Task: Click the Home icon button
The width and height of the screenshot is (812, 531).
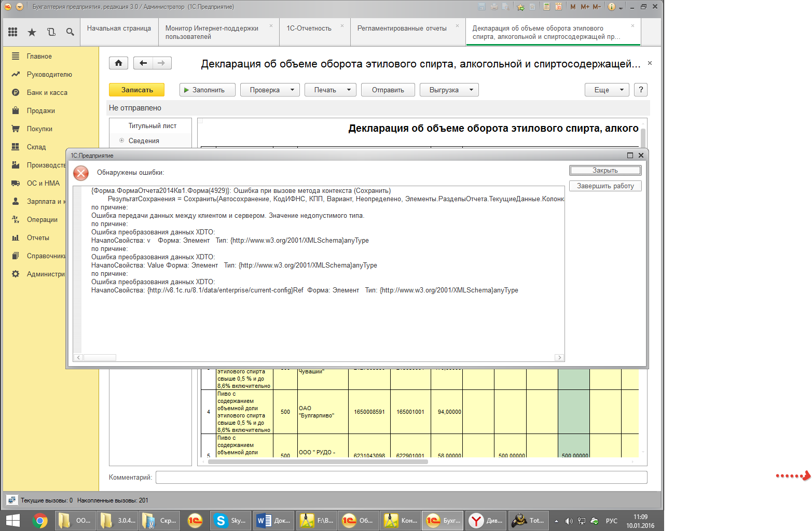Action: click(x=118, y=63)
